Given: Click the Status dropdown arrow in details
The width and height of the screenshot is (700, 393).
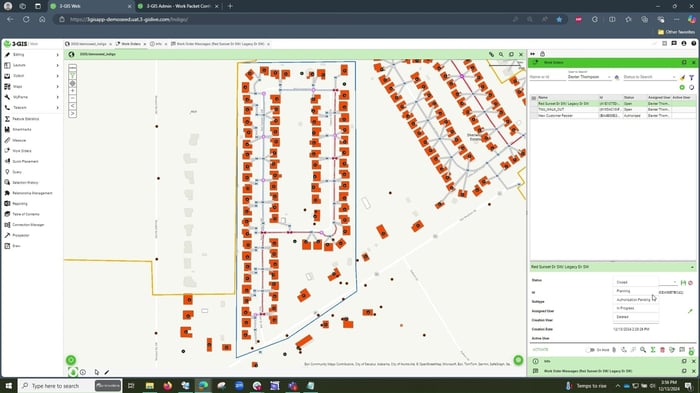Looking at the screenshot, I should (675, 282).
